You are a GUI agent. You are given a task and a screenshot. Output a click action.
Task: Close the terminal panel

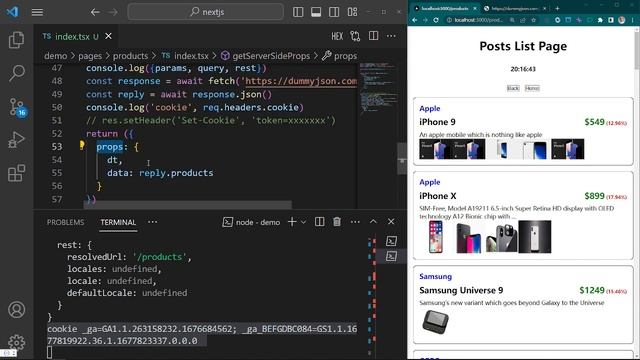click(391, 222)
